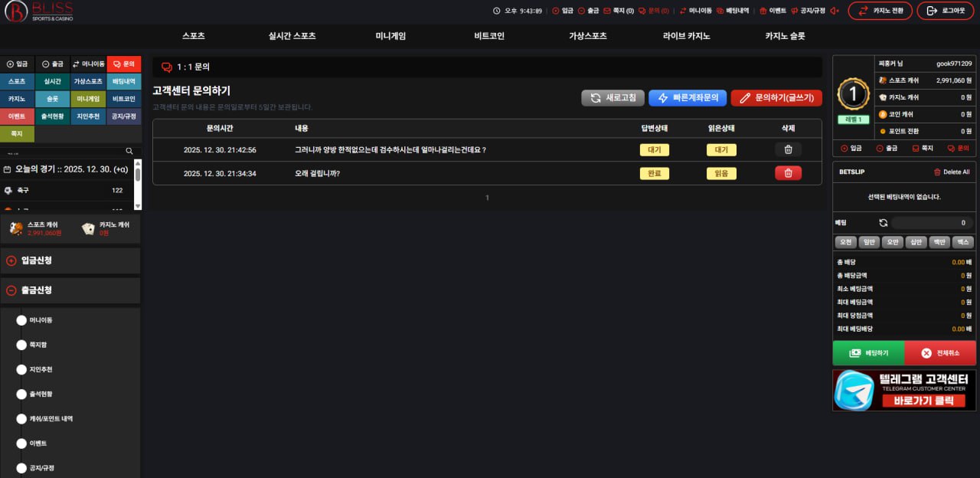Click the 문의하기(글쓰기) button
980x478 pixels.
[776, 98]
